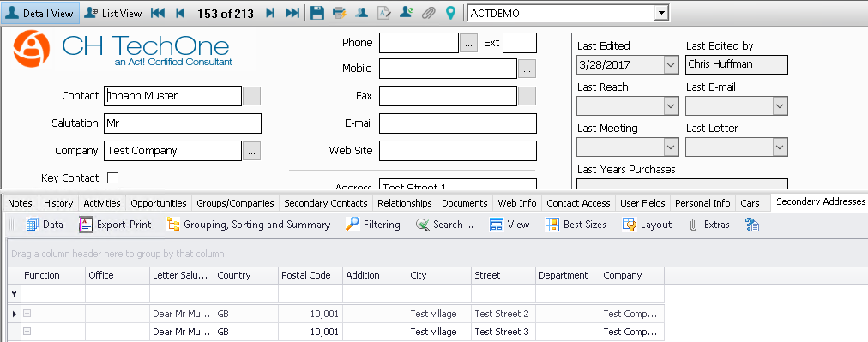Open the Opportunities tab
868x342 pixels.
pos(159,203)
